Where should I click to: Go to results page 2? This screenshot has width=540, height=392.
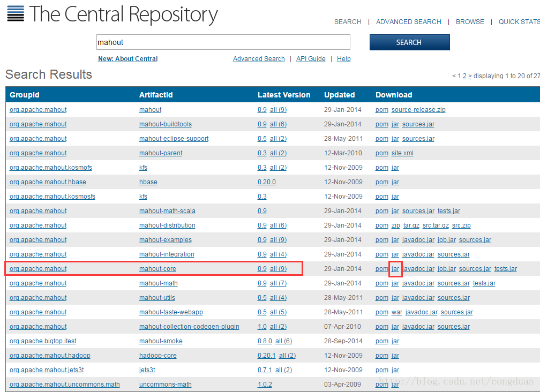(464, 76)
